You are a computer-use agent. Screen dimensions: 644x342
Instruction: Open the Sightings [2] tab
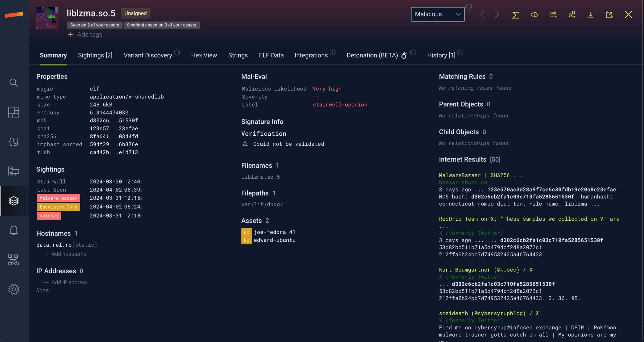(x=95, y=55)
